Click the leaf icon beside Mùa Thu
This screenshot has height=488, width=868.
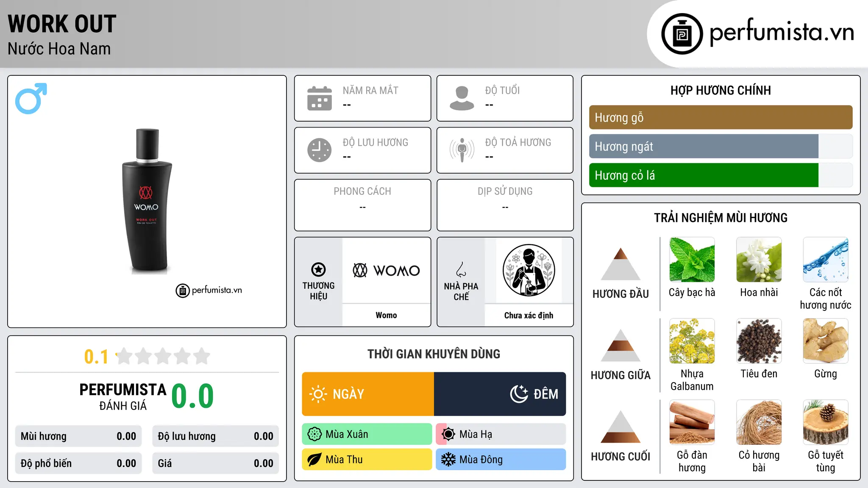pyautogui.click(x=314, y=460)
